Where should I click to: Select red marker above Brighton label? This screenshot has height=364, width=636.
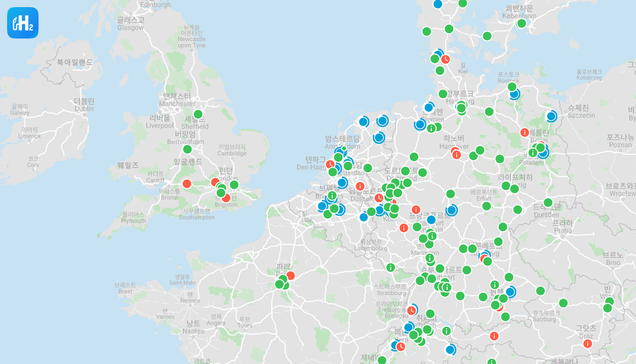pos(226,198)
